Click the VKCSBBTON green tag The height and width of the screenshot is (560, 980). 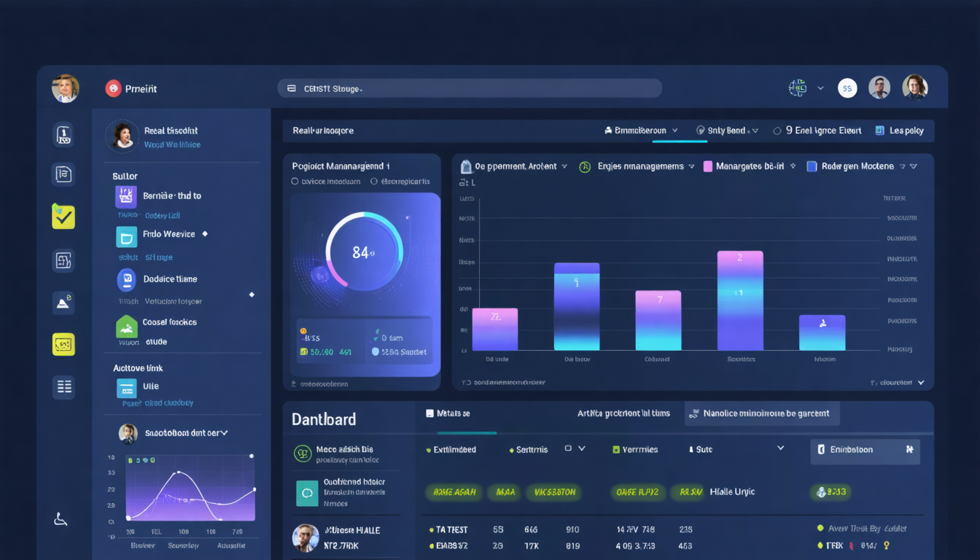(555, 492)
